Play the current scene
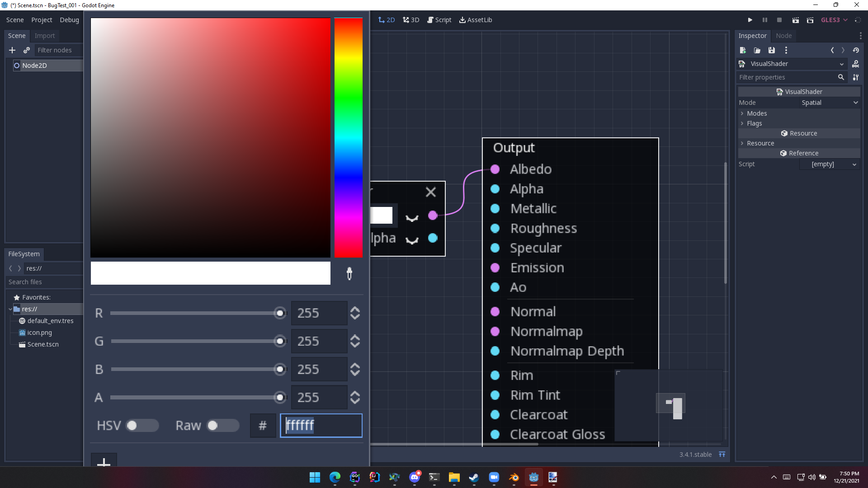The image size is (868, 488). tap(750, 20)
